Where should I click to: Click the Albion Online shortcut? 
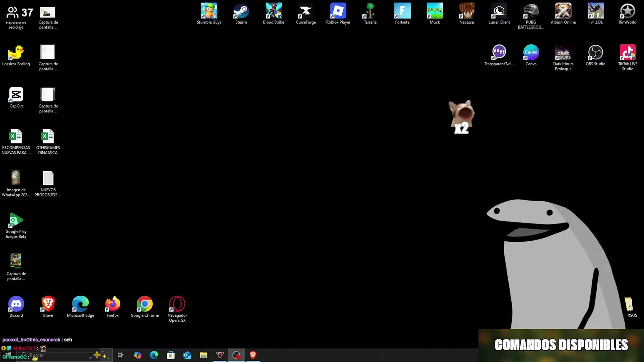pyautogui.click(x=563, y=14)
